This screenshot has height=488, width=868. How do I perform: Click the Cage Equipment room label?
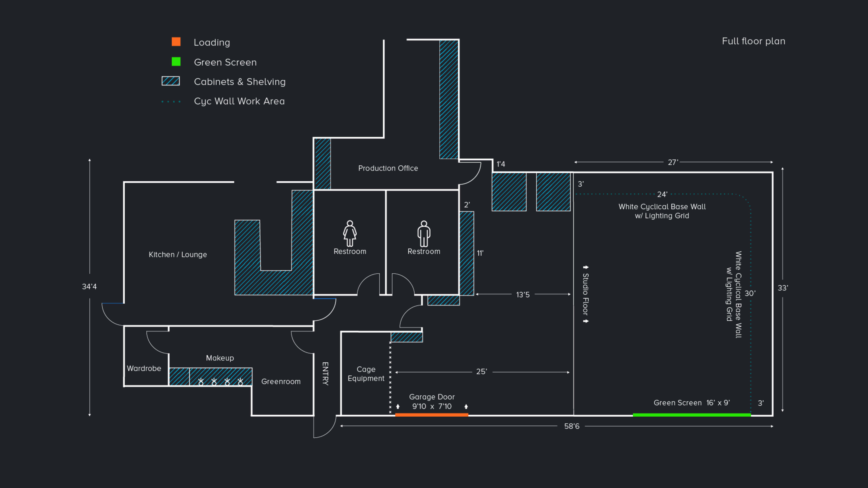[x=366, y=374]
